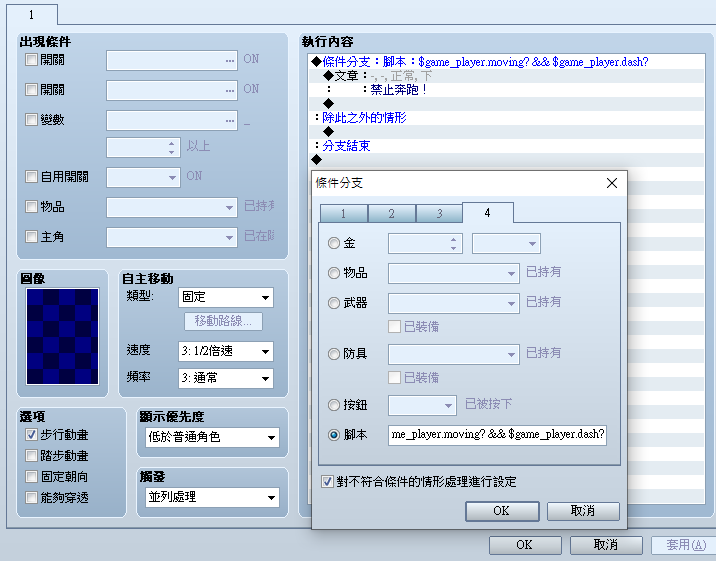Open the 金 comparison dropdown
The image size is (716, 561).
point(506,243)
